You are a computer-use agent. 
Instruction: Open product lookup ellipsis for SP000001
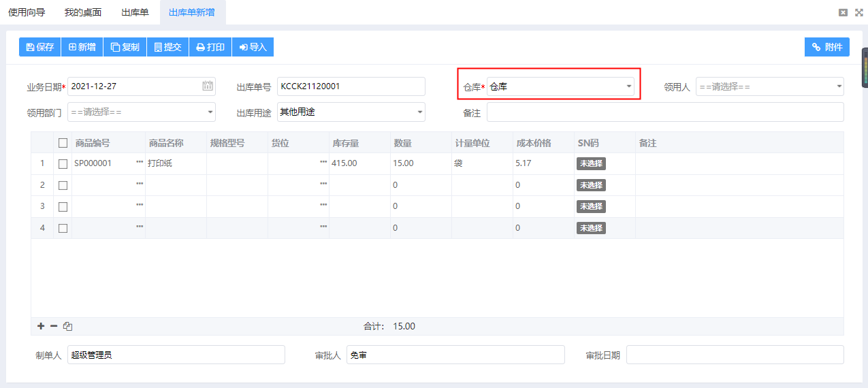pos(140,163)
